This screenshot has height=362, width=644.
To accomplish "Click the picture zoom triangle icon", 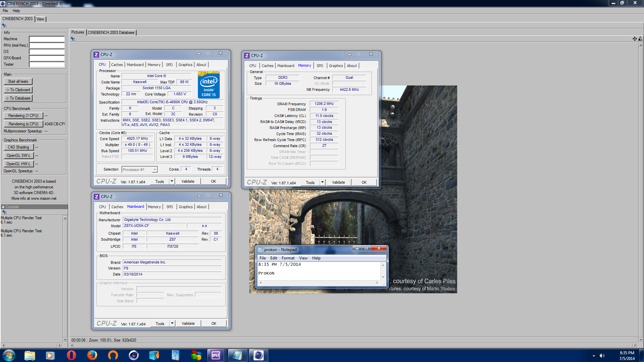I will (640, 39).
